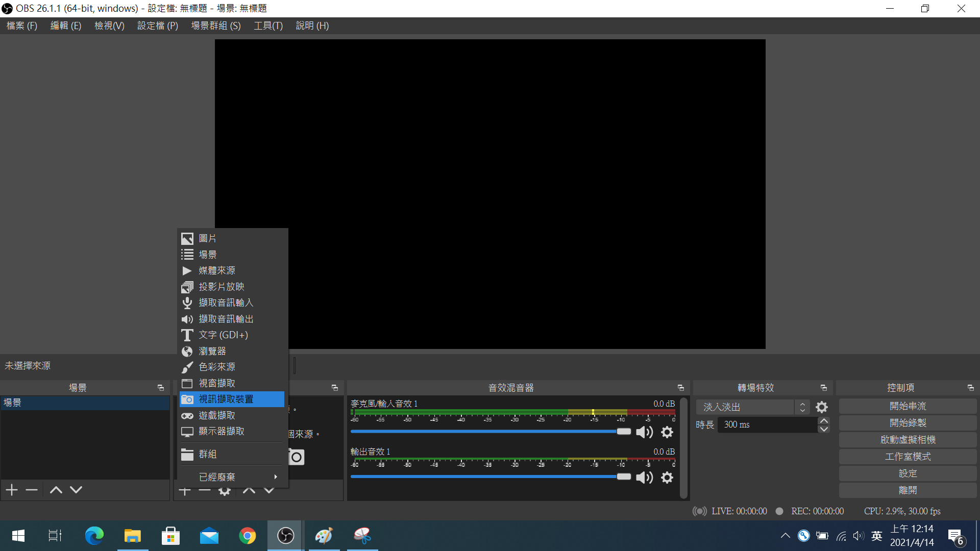The image size is (980, 551).
Task: Add a 媒體來源 source
Action: point(217,270)
